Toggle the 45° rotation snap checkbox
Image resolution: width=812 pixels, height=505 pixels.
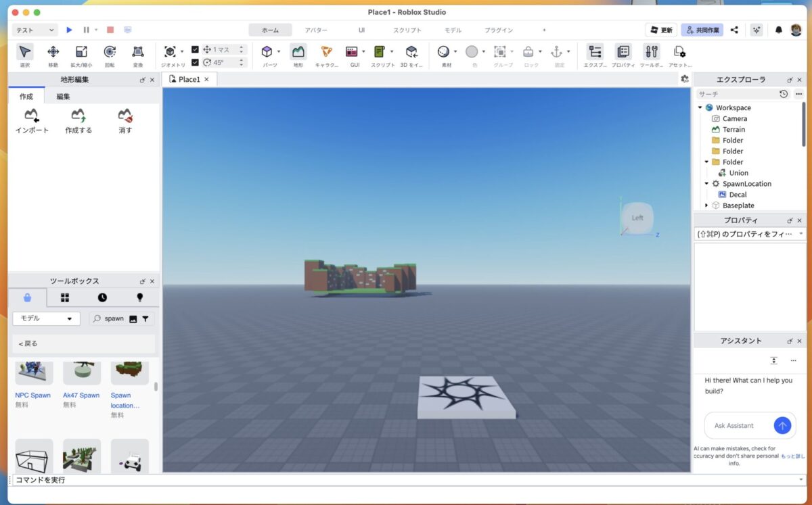coord(196,62)
